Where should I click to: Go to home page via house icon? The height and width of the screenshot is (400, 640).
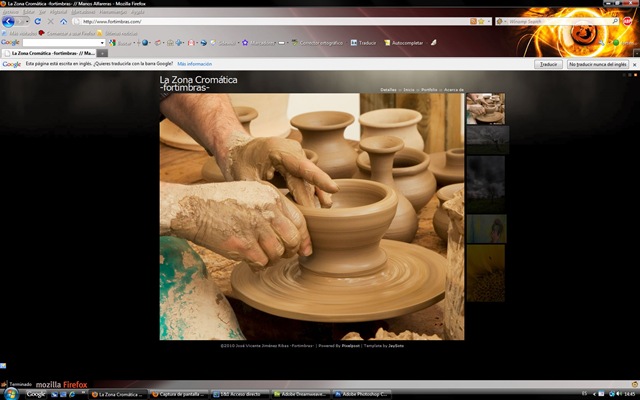point(64,21)
